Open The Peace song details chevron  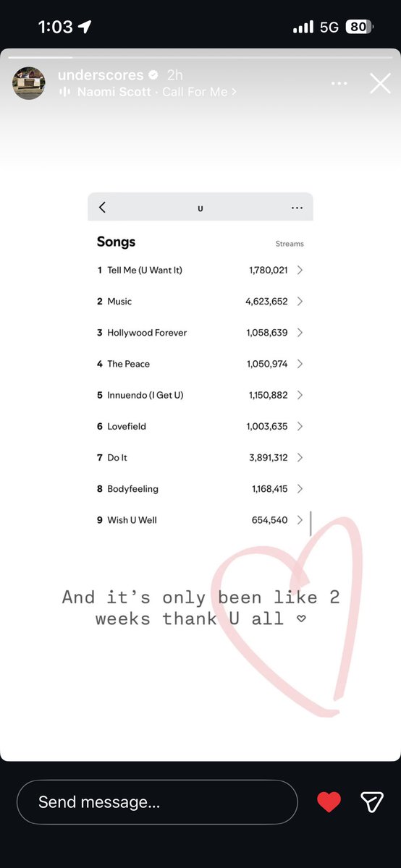pyautogui.click(x=300, y=364)
